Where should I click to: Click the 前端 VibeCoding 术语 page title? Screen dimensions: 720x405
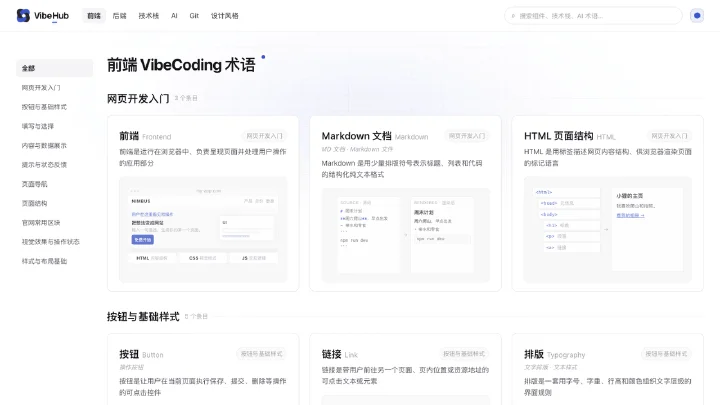[181, 65]
